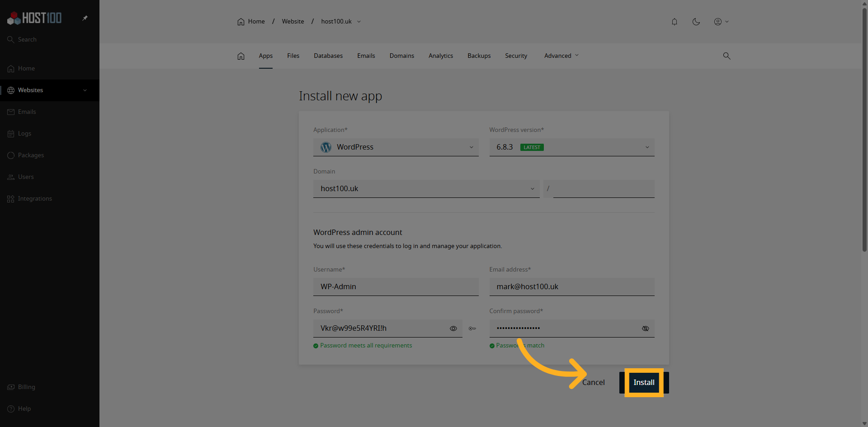Click the page vertical scrollbar

(864, 129)
